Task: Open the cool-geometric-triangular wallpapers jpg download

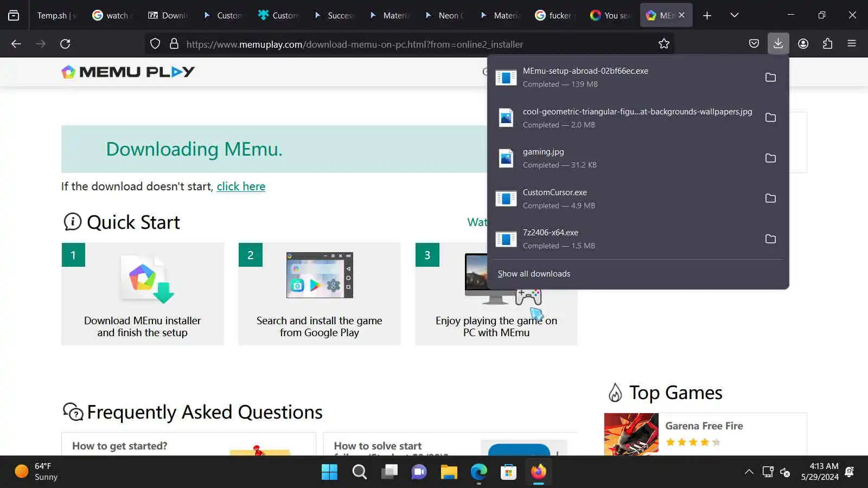Action: click(x=624, y=118)
